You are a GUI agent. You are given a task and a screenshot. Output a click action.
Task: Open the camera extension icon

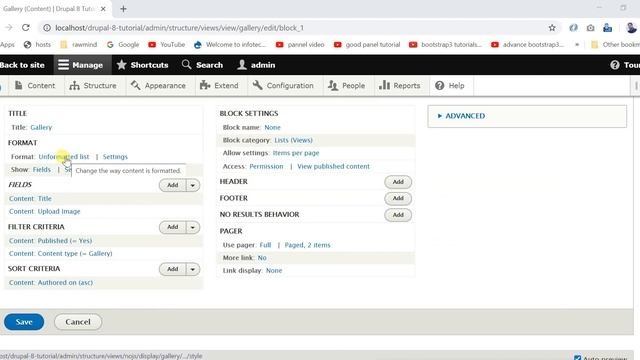click(x=590, y=28)
